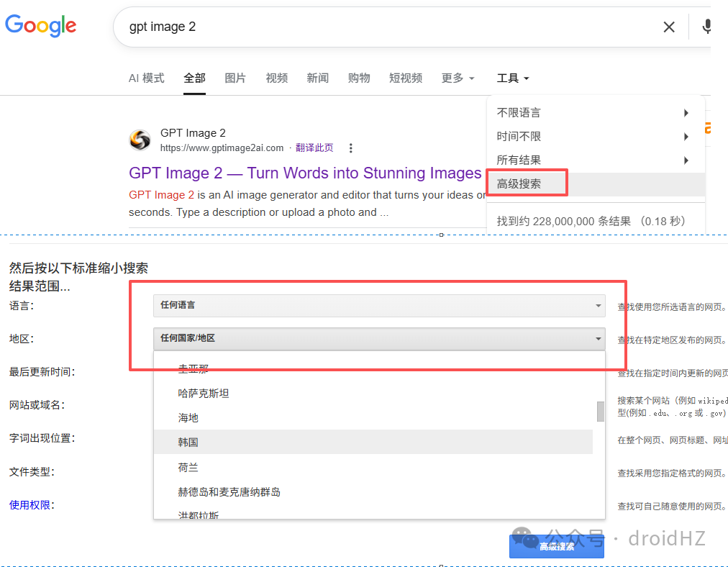Image resolution: width=728 pixels, height=567 pixels.
Task: Clear the search box with X icon
Action: [x=668, y=27]
